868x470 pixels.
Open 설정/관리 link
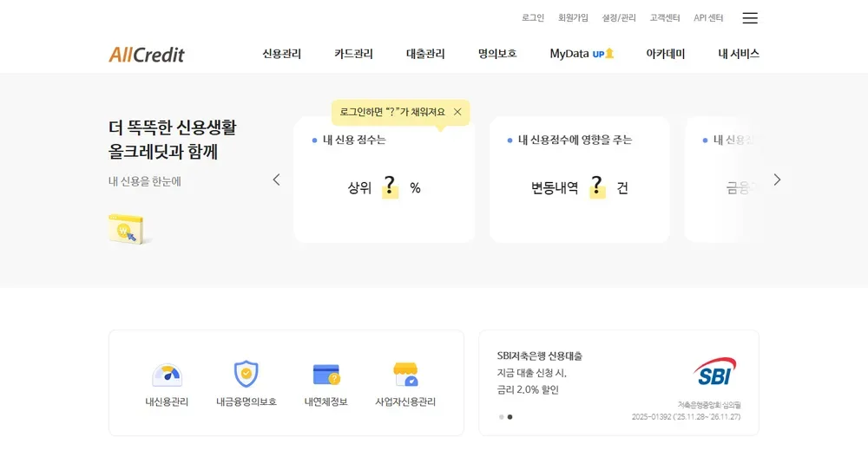(x=619, y=17)
